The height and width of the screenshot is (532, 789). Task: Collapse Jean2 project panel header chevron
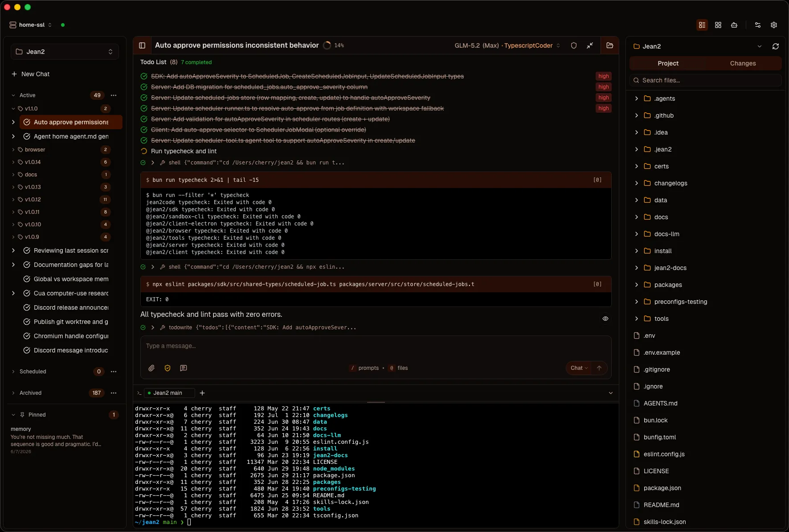point(760,46)
